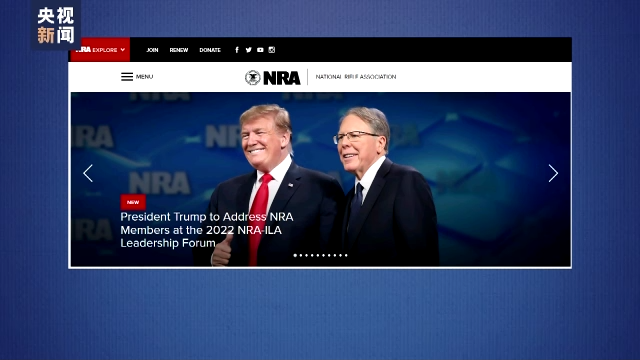Click the red NEW badge
Screen dimensions: 640x360
click(133, 202)
